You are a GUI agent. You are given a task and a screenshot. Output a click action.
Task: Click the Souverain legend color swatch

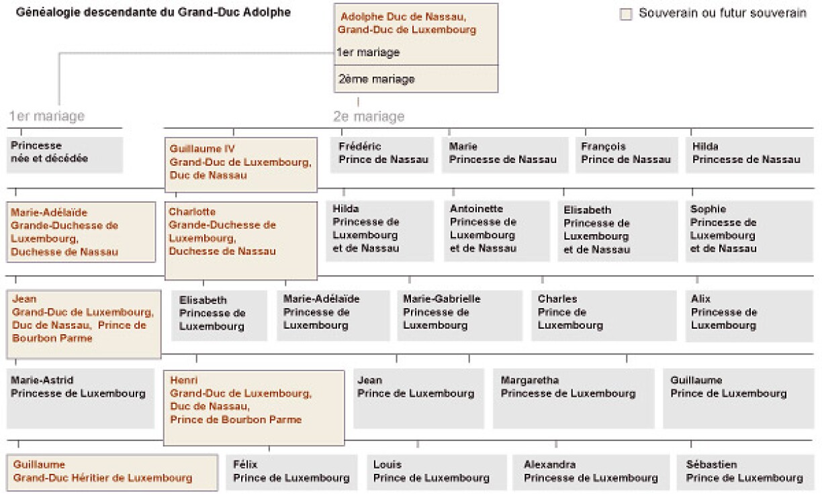(x=626, y=14)
